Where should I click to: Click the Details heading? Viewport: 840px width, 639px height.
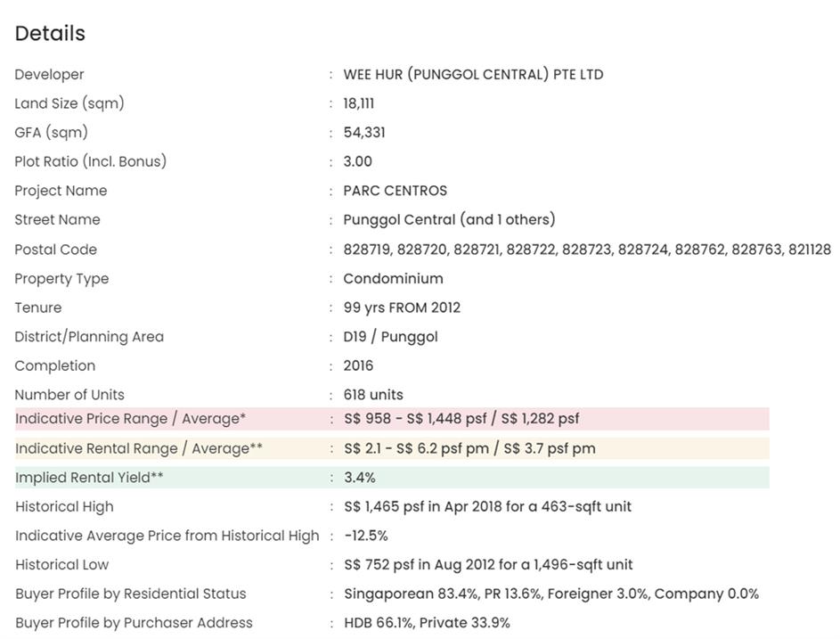pos(50,34)
